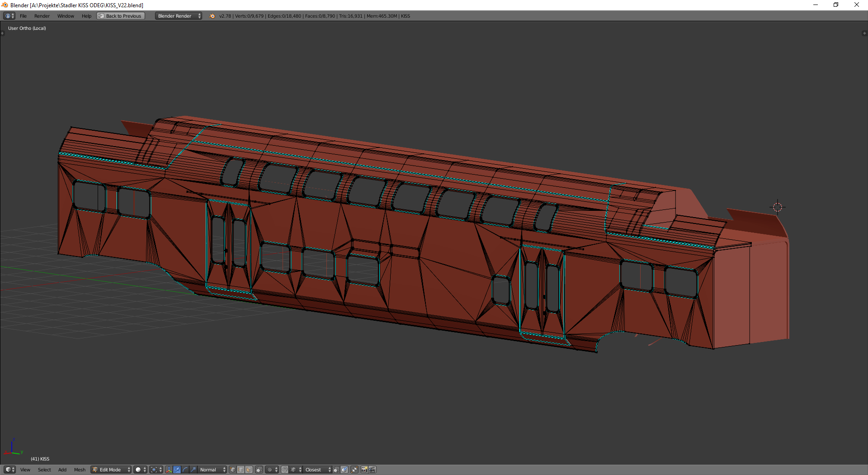Image resolution: width=868 pixels, height=475 pixels.
Task: Select the scale manipulator icon
Action: coord(193,470)
